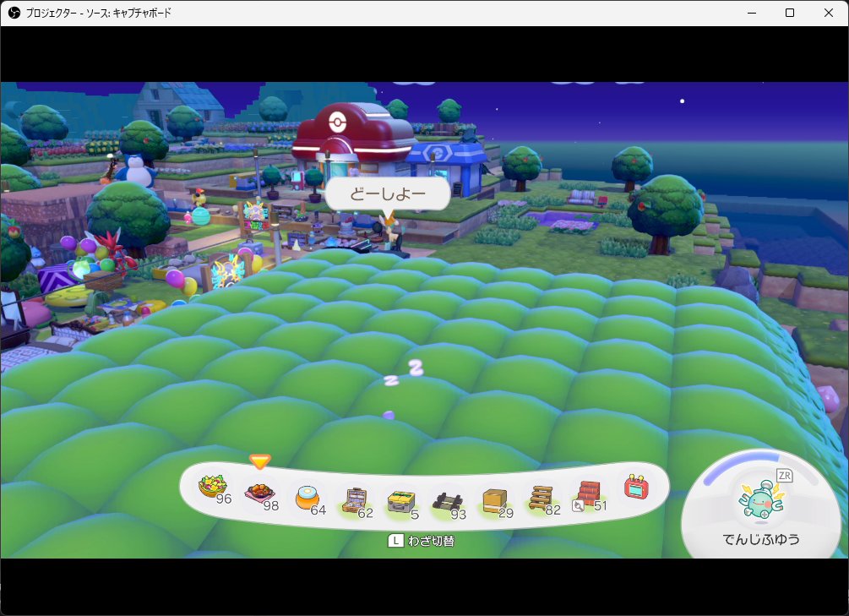This screenshot has width=849, height=616.
Task: Choose the yellow-lidded metal case item
Action: point(401,502)
